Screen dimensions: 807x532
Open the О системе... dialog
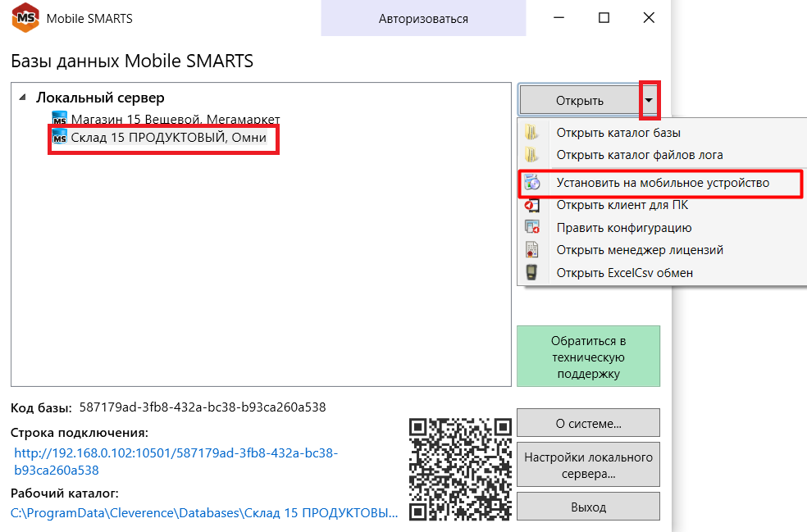click(x=588, y=424)
